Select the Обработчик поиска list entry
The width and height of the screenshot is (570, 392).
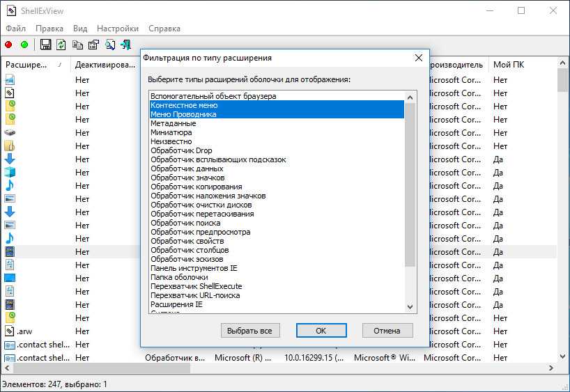(277, 223)
